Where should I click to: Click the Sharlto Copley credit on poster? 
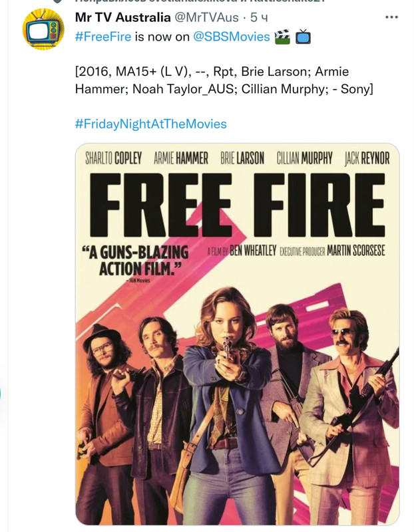[113, 158]
